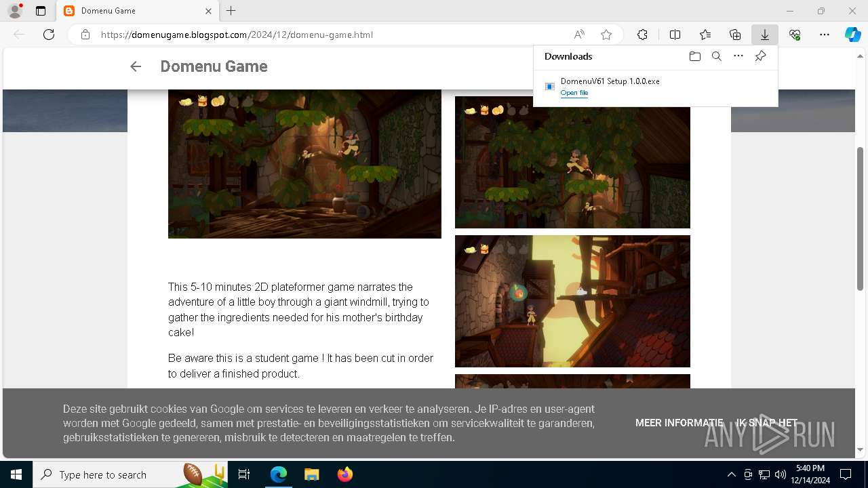The image size is (868, 488).
Task: Open Browser essentials heart icon
Action: 795,35
